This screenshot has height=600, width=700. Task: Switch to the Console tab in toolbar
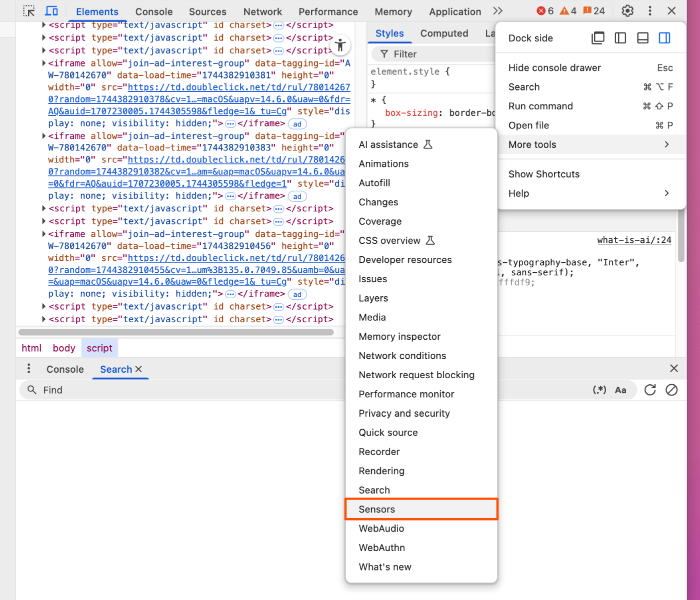(154, 11)
